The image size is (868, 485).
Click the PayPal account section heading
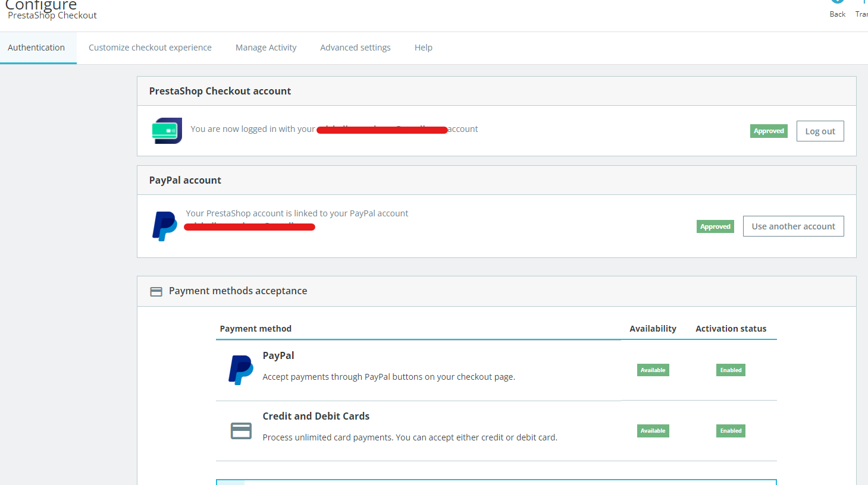click(x=185, y=180)
